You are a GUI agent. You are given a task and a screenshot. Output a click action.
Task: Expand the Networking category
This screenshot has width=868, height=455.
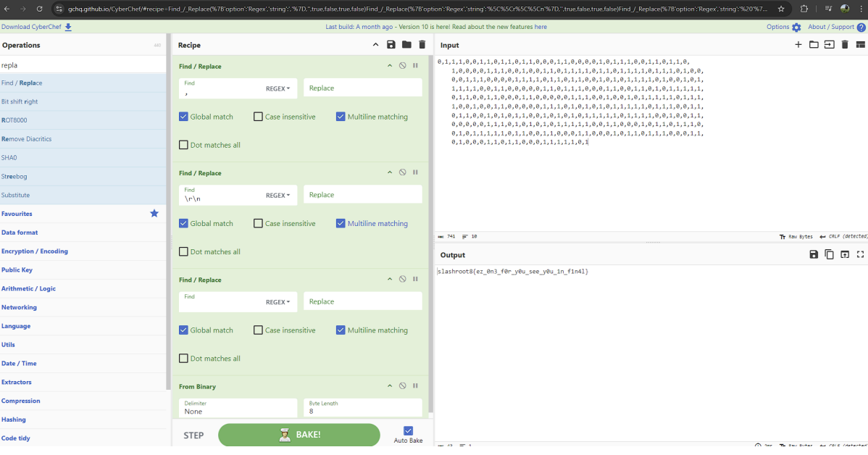[x=83, y=307]
